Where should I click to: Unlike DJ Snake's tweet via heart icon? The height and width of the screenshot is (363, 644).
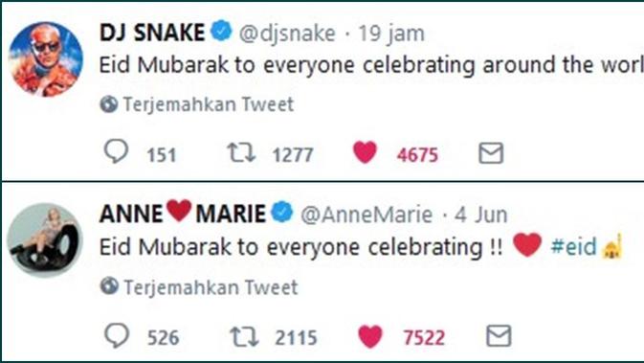pyautogui.click(x=365, y=152)
